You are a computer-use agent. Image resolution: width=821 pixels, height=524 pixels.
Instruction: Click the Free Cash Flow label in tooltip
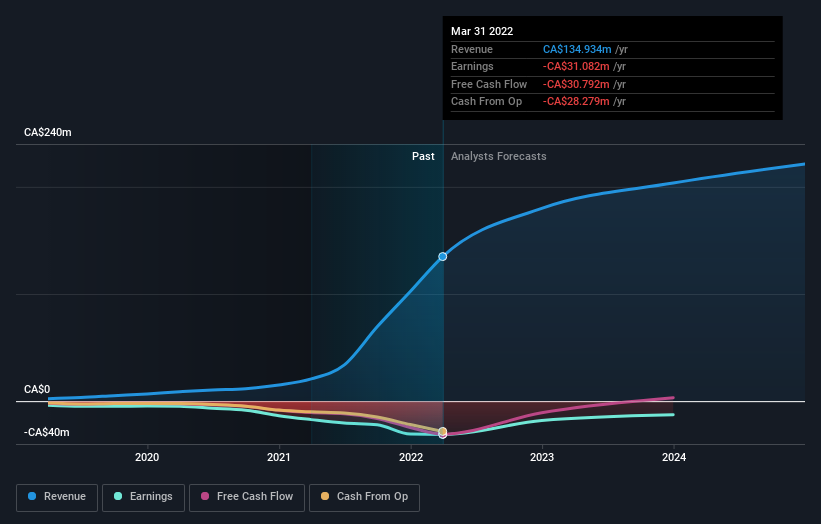tap(489, 84)
